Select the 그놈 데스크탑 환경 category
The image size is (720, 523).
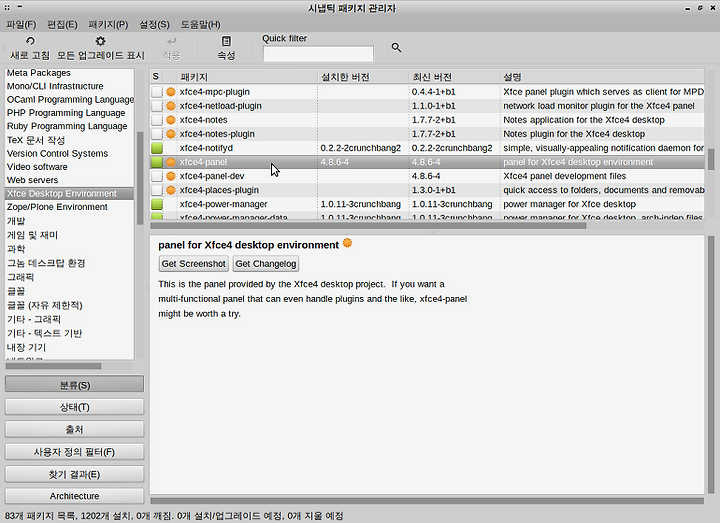point(46,263)
